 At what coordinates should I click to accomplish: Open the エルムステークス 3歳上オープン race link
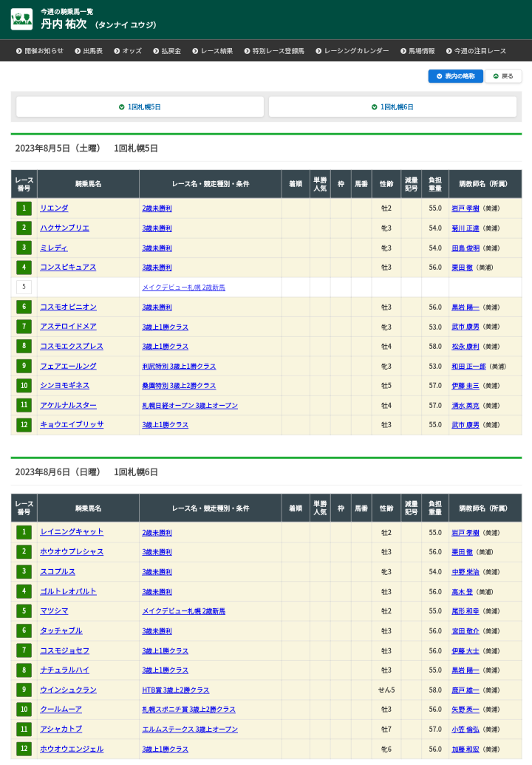[190, 730]
